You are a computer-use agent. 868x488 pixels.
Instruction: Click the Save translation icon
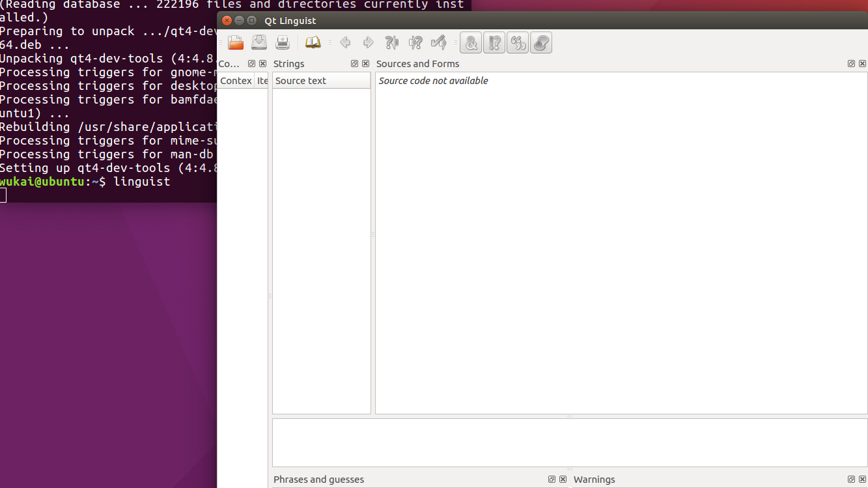259,42
